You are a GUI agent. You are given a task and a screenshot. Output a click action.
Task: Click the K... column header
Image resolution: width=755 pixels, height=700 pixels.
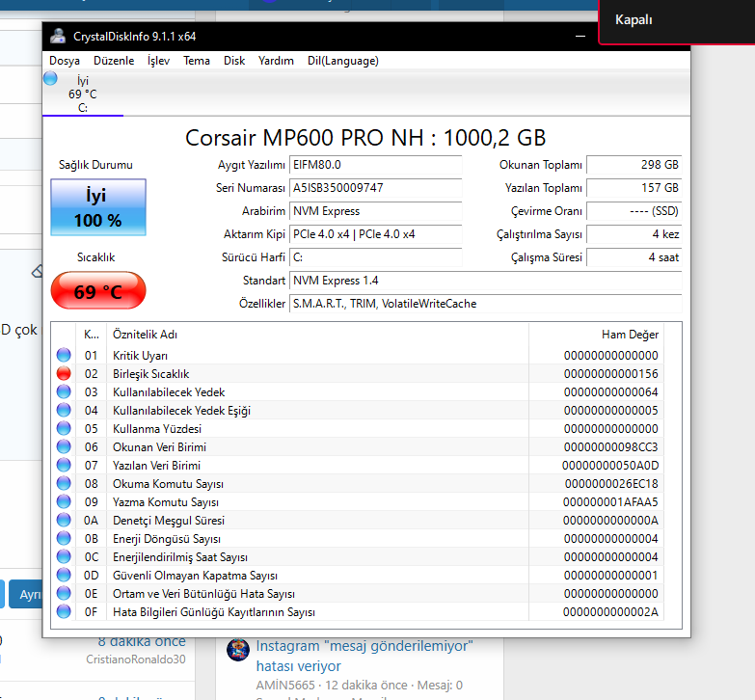[91, 335]
